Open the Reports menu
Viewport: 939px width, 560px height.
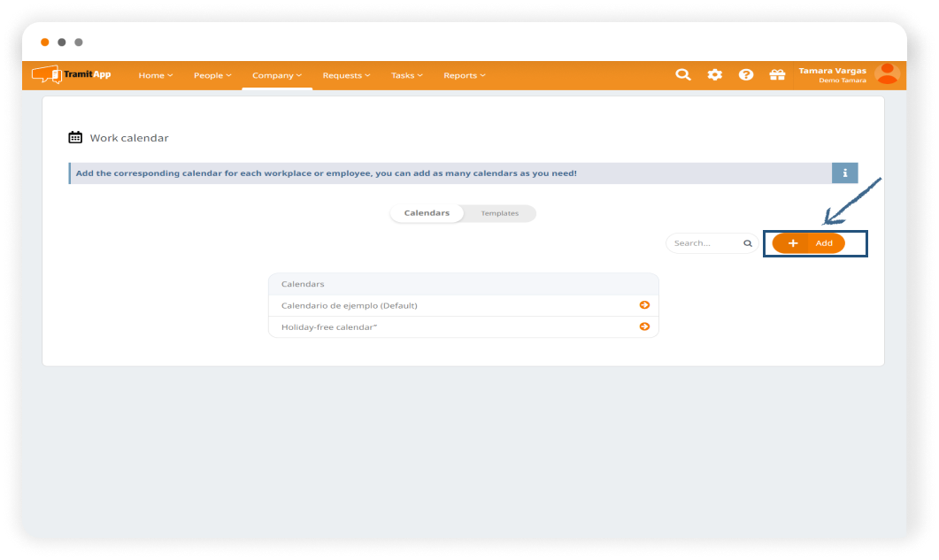465,76
